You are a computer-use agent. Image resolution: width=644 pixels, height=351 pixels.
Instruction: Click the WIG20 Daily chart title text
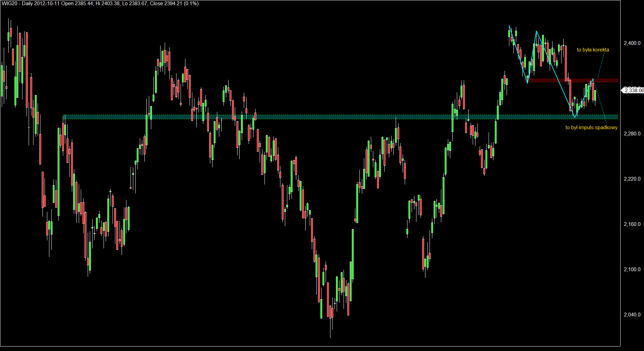click(x=100, y=3)
